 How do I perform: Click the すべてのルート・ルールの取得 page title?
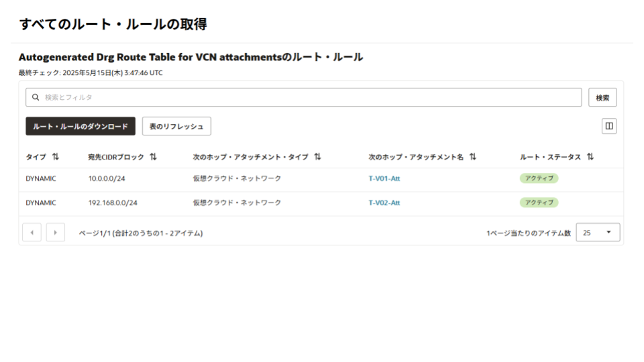[113, 24]
